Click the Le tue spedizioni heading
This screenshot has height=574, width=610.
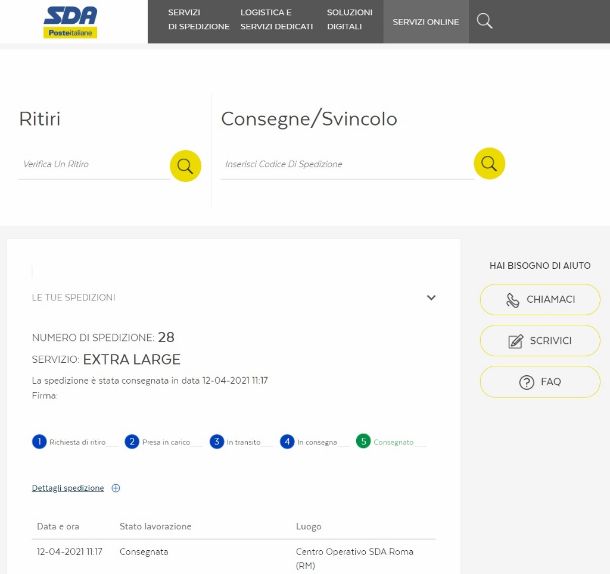74,298
